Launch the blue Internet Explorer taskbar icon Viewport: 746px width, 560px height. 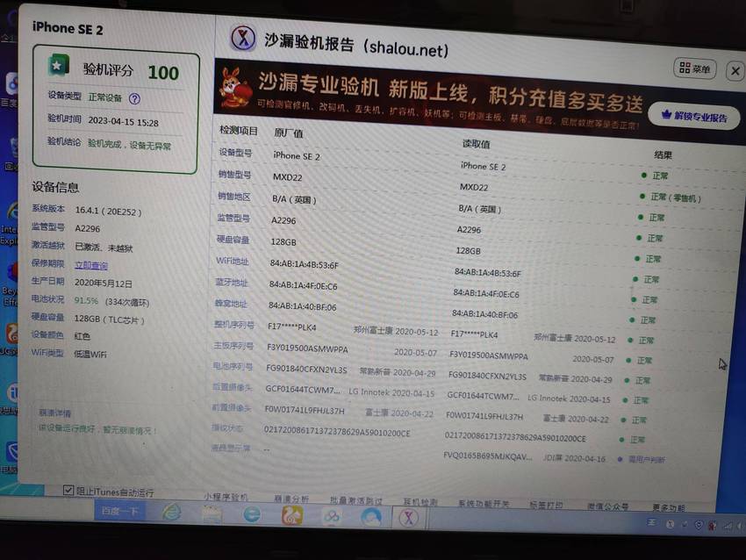252,514
